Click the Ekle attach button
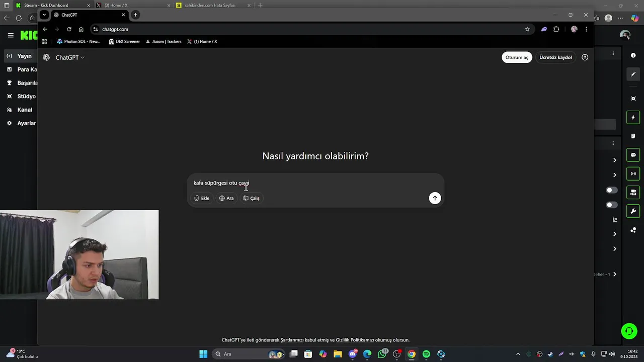The width and height of the screenshot is (644, 362). coord(202,198)
